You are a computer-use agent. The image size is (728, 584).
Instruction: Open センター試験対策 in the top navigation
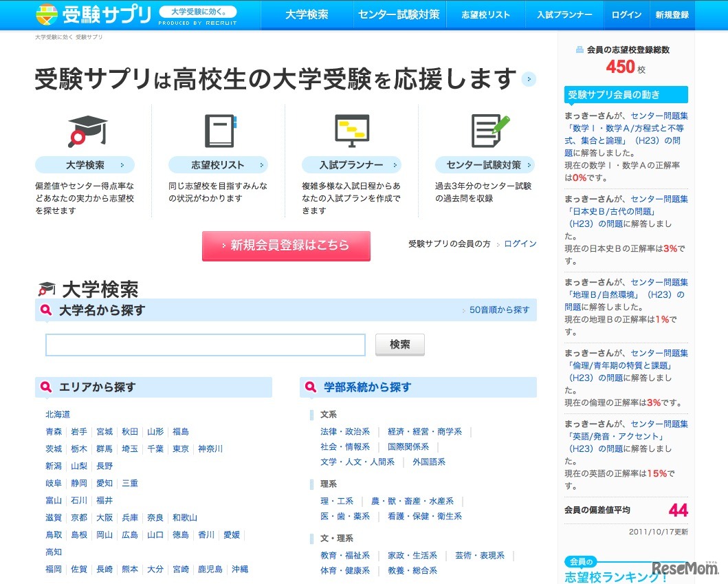coord(399,14)
